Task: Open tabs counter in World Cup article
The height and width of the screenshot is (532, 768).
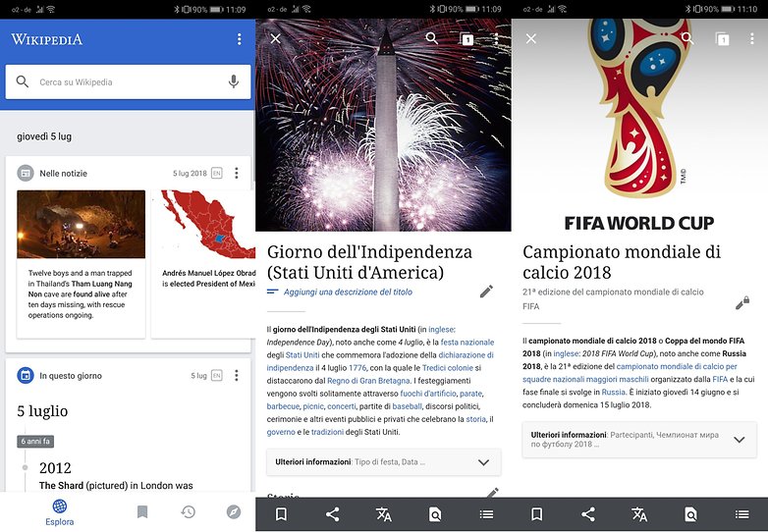Action: point(723,39)
